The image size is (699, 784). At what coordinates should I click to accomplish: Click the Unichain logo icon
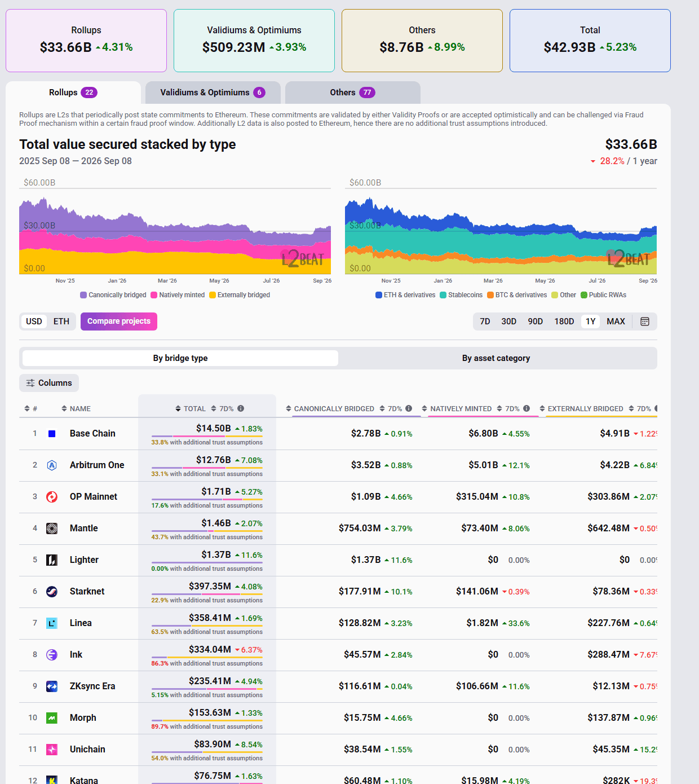52,750
